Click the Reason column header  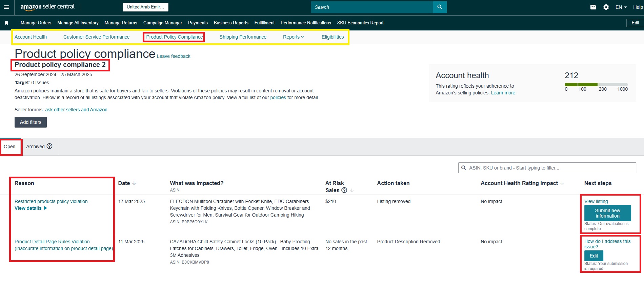tap(24, 183)
